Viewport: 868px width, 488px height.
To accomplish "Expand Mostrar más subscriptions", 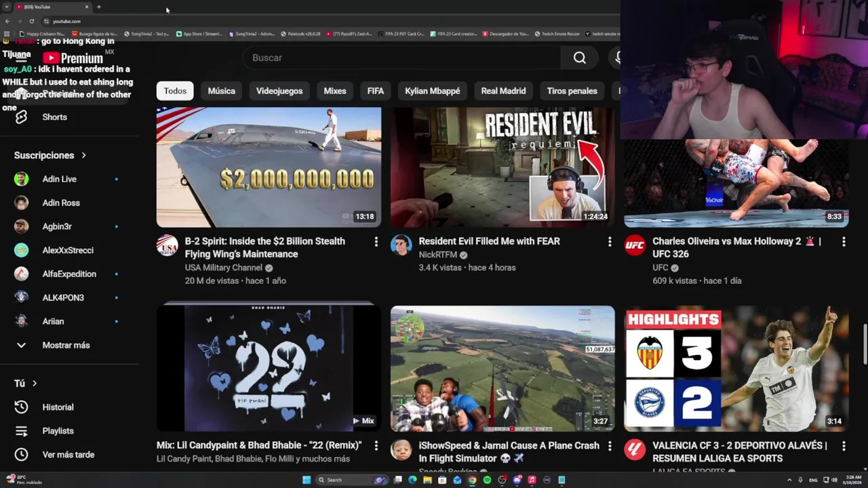I will [x=69, y=345].
